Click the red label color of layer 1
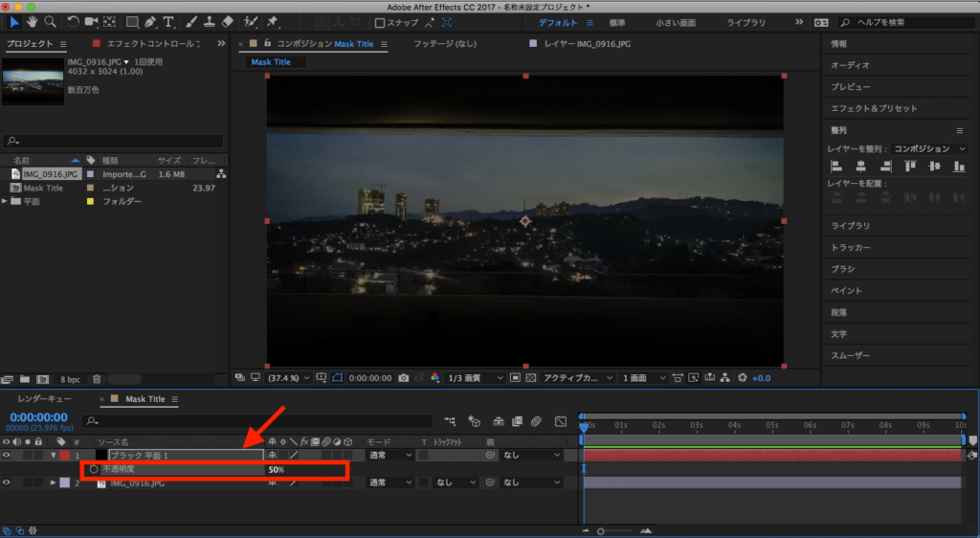Viewport: 980px width, 538px height. point(65,456)
